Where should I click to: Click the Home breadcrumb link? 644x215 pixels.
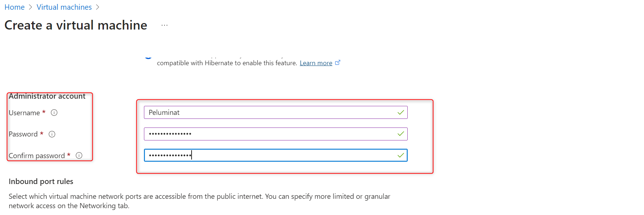(x=14, y=7)
